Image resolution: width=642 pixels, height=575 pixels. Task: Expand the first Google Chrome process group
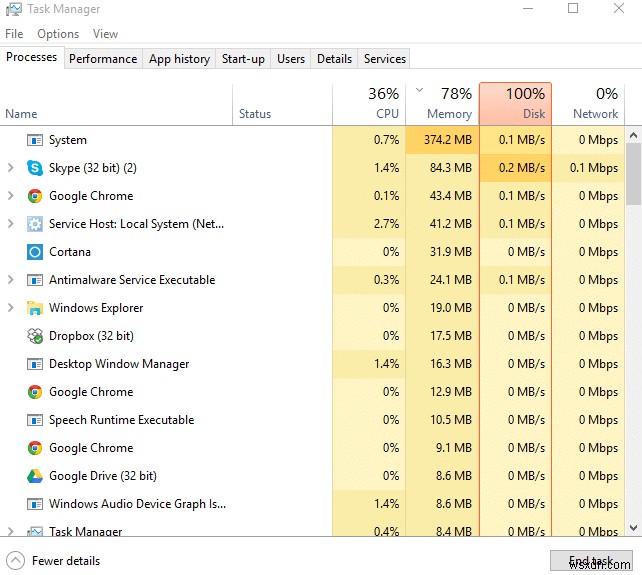(x=11, y=196)
